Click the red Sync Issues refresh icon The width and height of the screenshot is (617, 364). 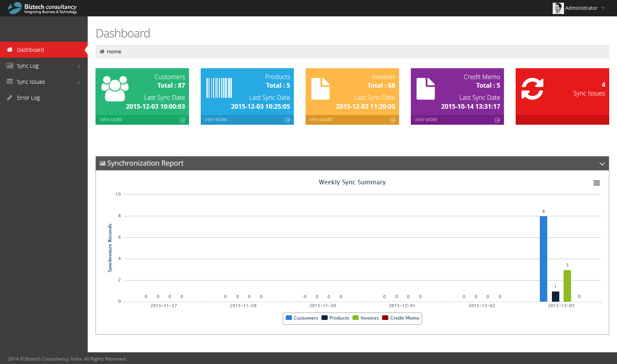[532, 89]
